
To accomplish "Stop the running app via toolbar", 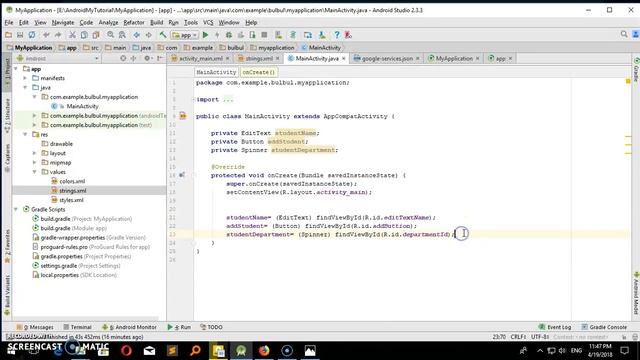I will (x=264, y=35).
